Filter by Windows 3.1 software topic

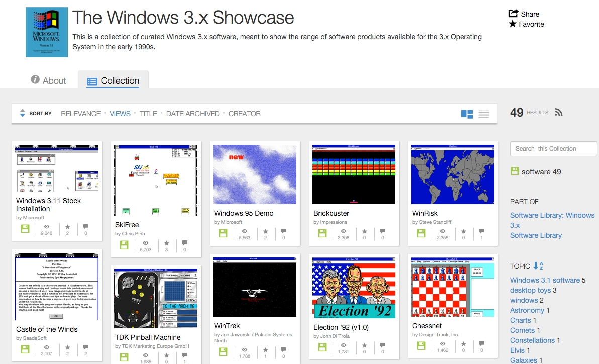coord(545,280)
